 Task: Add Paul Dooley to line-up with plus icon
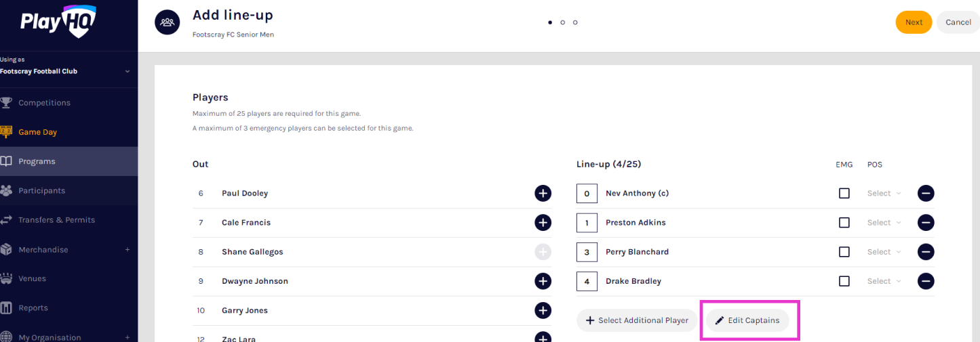pyautogui.click(x=543, y=193)
